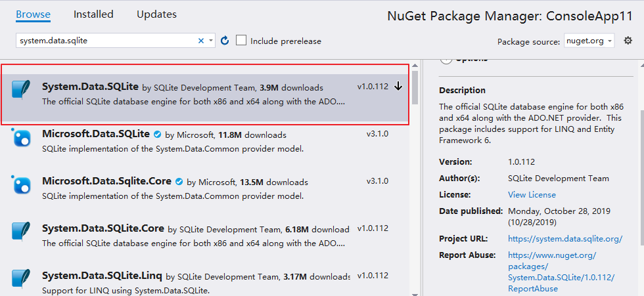Click the 13.5M downloads text

pyautogui.click(x=273, y=182)
